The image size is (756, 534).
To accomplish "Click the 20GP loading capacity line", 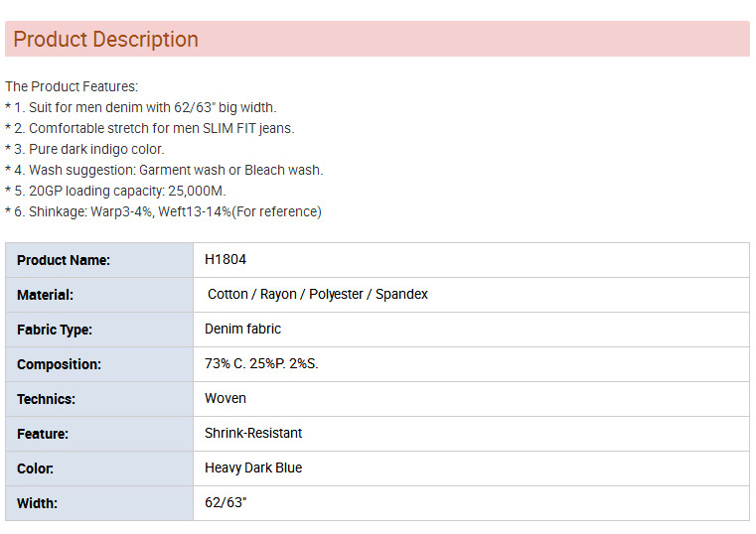I will click(115, 192).
